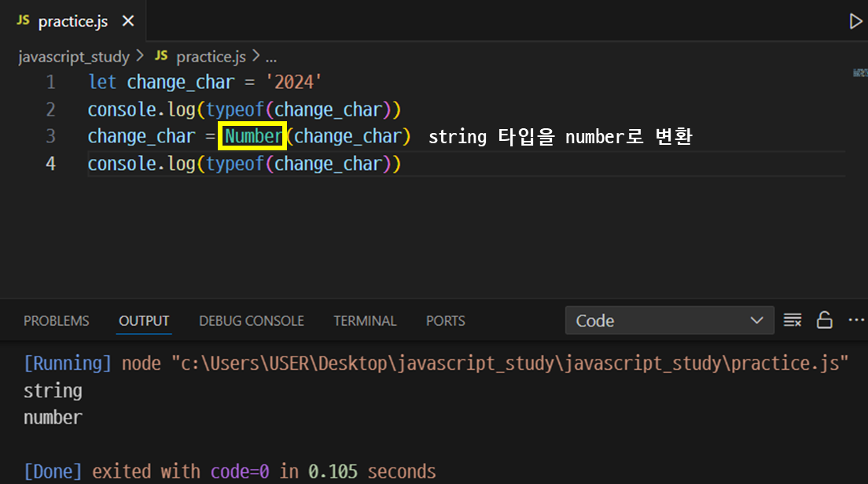The image size is (868, 484).
Task: Switch to the OUTPUT panel tab
Action: click(144, 321)
